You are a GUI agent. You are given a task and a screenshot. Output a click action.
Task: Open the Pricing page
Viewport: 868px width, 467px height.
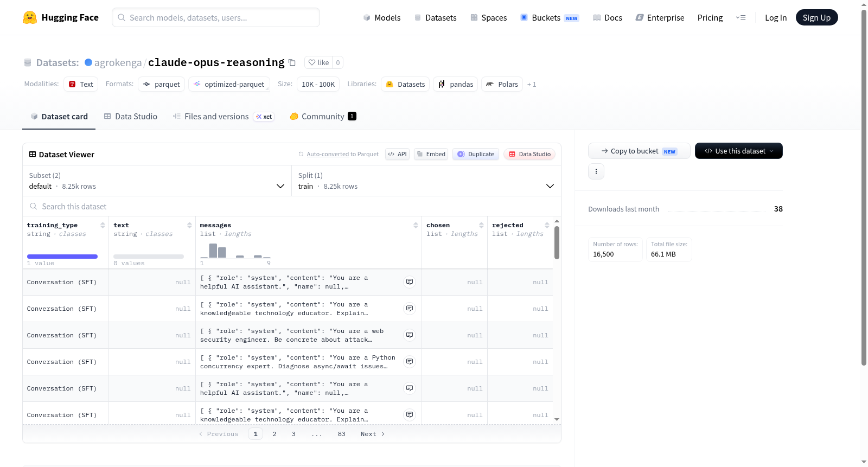[x=710, y=17]
